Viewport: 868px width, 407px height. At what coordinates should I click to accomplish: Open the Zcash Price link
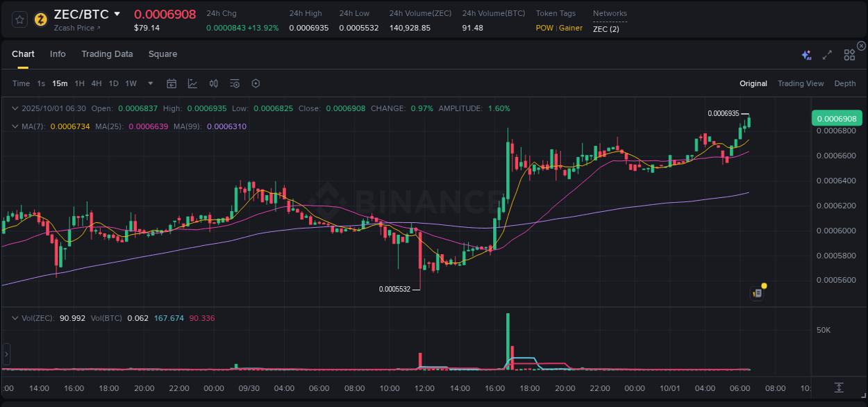click(76, 28)
